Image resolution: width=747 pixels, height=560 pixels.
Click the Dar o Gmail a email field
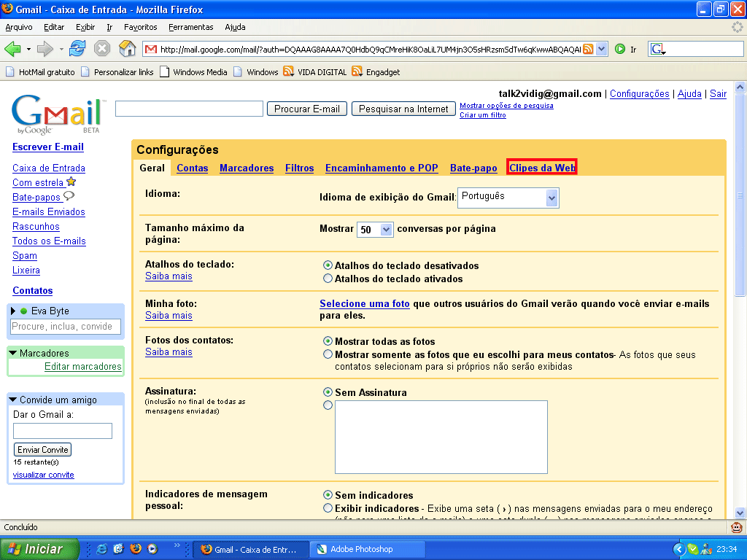(x=63, y=431)
